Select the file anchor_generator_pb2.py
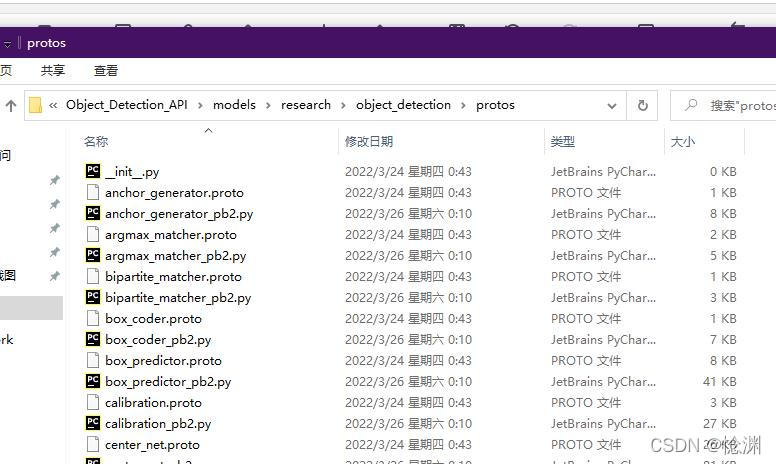This screenshot has height=464, width=776. pyautogui.click(x=179, y=214)
